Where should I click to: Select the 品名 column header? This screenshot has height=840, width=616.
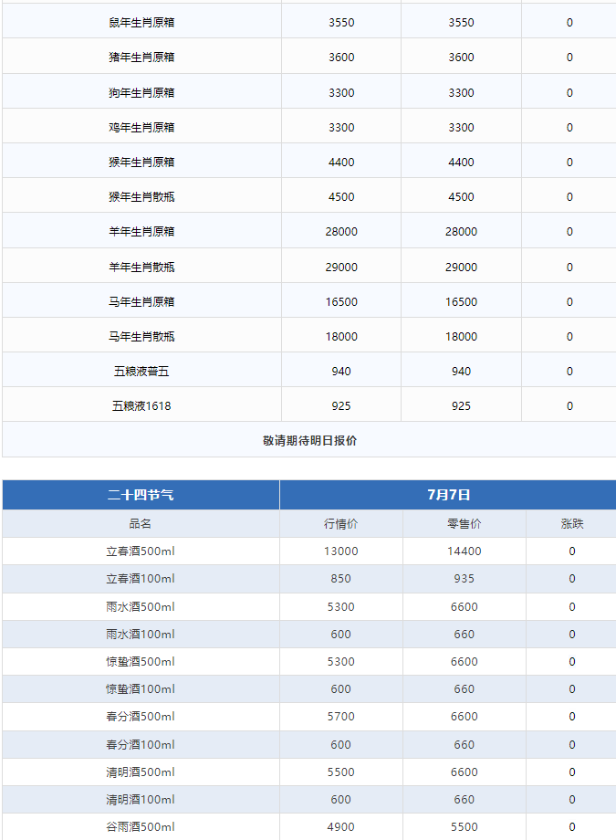[141, 524]
